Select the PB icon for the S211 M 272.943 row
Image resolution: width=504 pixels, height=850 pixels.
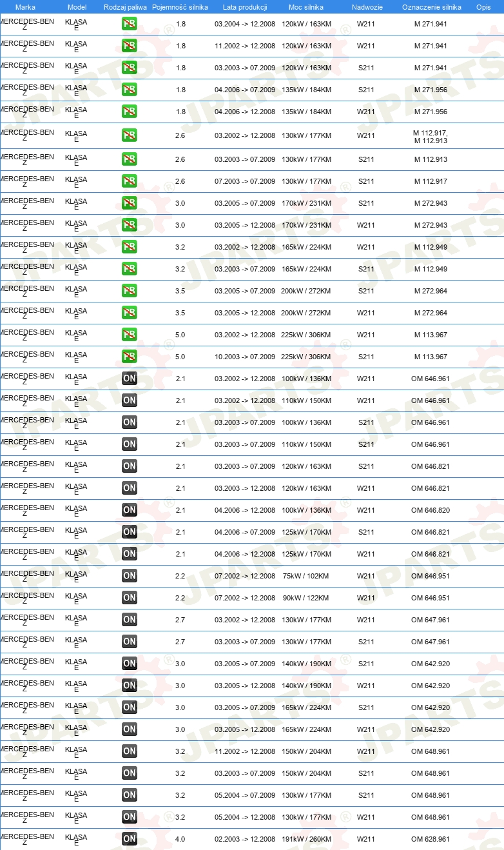(129, 204)
